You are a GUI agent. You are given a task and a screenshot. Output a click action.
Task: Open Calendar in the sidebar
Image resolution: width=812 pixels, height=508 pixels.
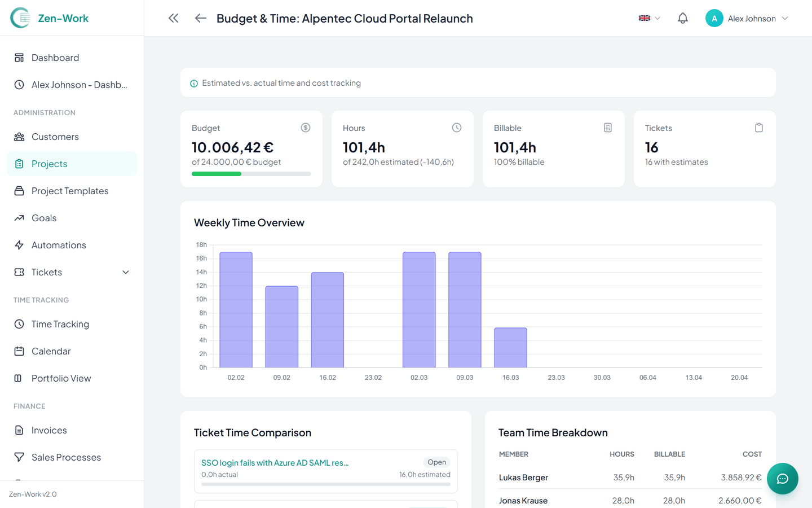72,351
